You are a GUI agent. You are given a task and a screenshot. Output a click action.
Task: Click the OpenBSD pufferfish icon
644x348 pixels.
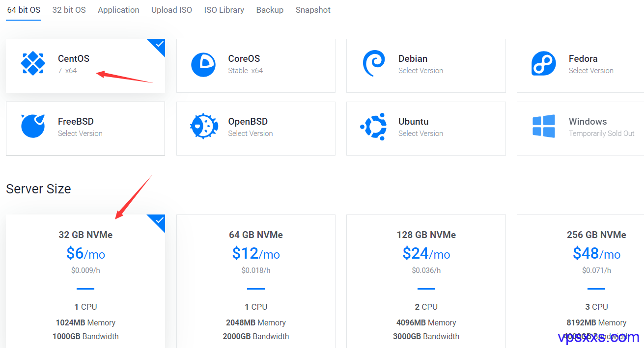(x=203, y=126)
